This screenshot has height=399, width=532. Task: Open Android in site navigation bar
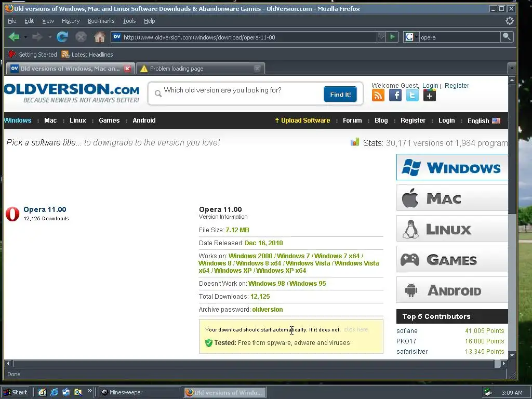[x=144, y=121]
